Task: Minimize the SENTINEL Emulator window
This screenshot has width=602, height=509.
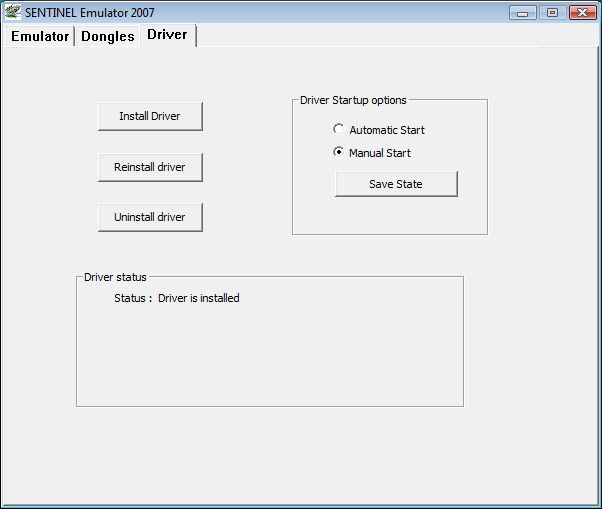Action: 523,13
